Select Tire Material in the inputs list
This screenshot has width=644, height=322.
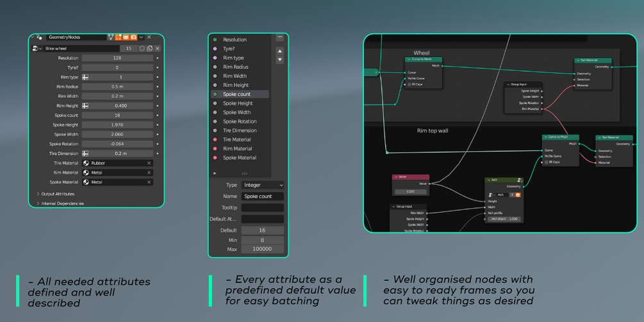point(240,140)
